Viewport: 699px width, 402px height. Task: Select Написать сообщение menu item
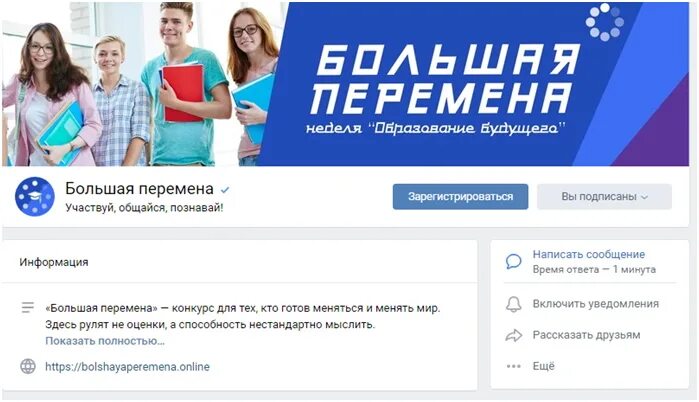point(589,254)
